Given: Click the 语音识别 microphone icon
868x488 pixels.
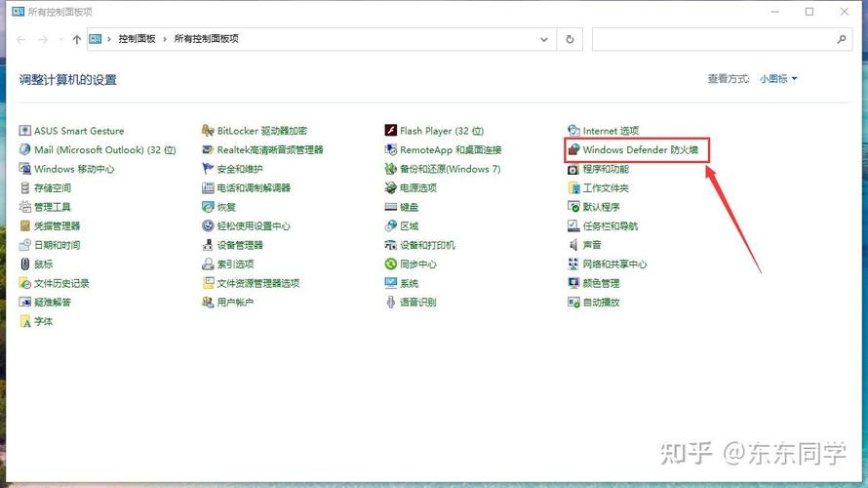Looking at the screenshot, I should [391, 303].
